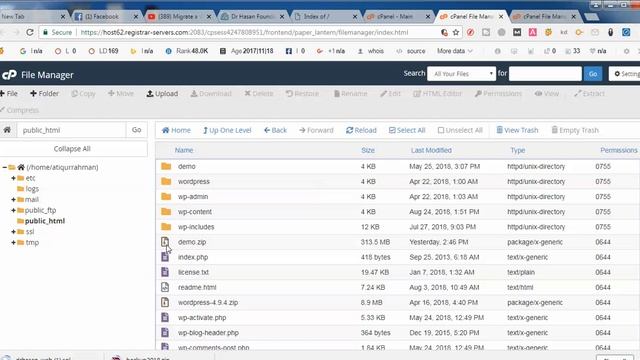640x360 pixels.
Task: Click the browser reload button
Action: click(30, 32)
